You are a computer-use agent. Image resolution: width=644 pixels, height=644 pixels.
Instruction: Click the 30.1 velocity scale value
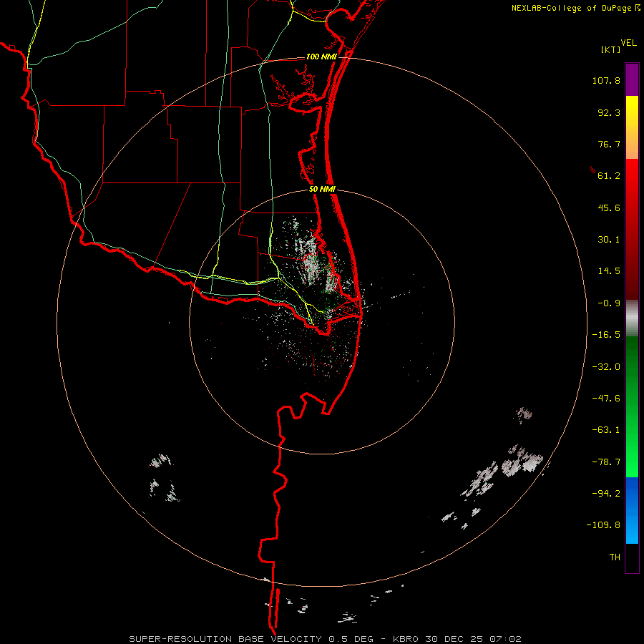(x=609, y=240)
